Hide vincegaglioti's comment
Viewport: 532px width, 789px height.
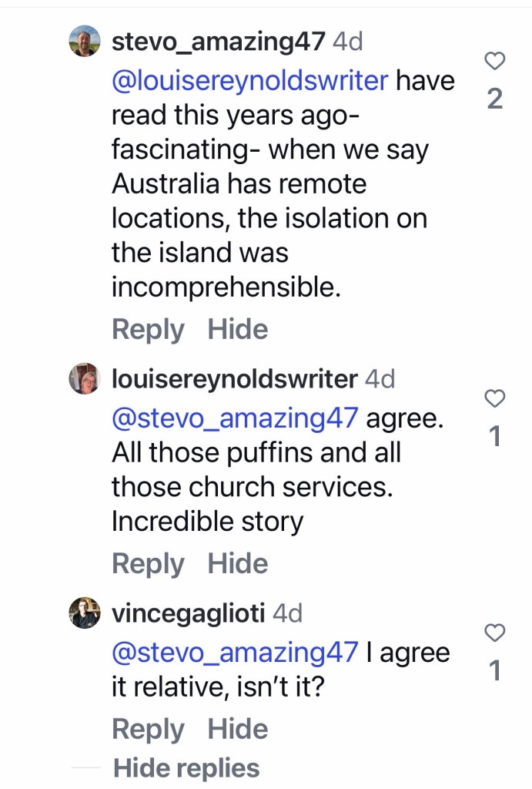[238, 729]
